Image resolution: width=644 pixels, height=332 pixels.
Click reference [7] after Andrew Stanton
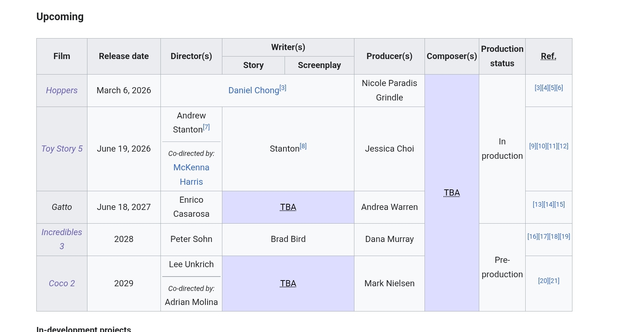coord(206,127)
